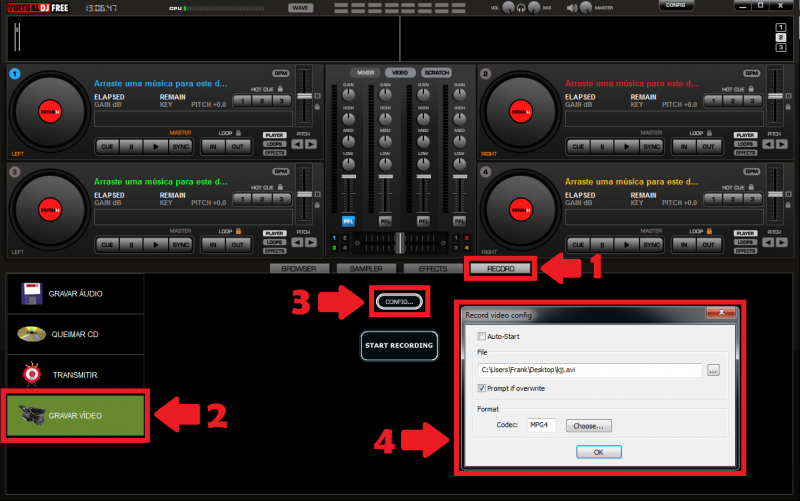Image resolution: width=800 pixels, height=501 pixels.
Task: Click Start Recording button
Action: [x=399, y=345]
